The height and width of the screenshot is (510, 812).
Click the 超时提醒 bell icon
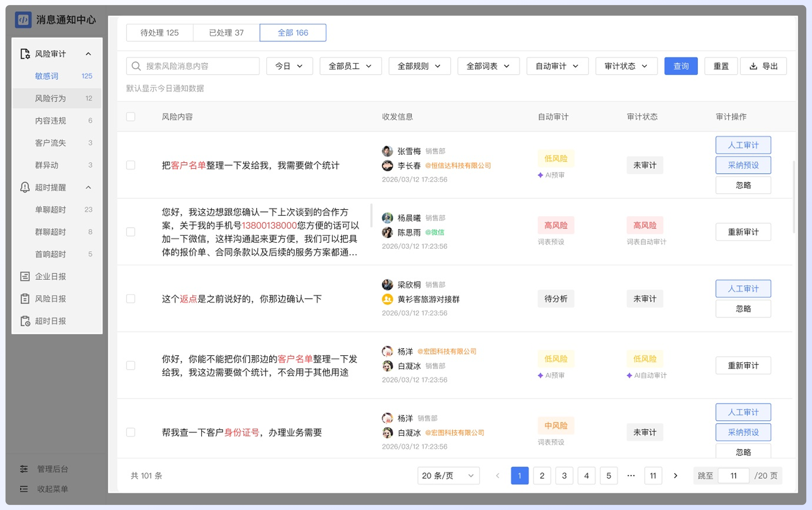25,187
